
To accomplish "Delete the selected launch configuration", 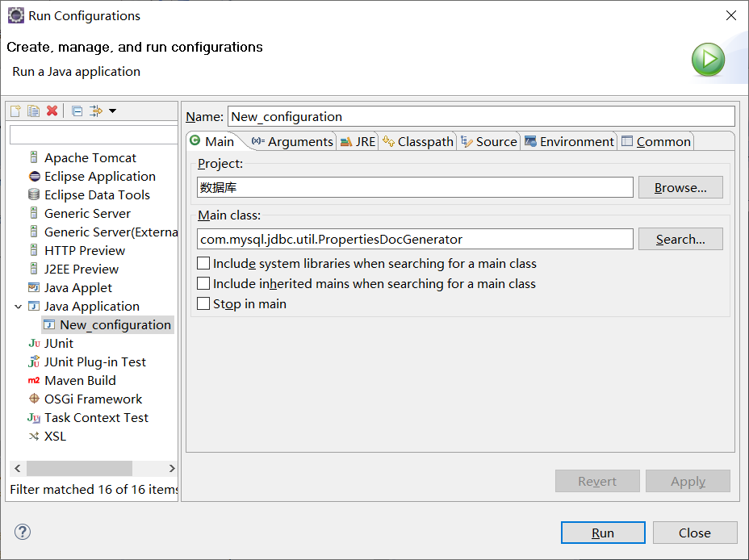I will (52, 111).
